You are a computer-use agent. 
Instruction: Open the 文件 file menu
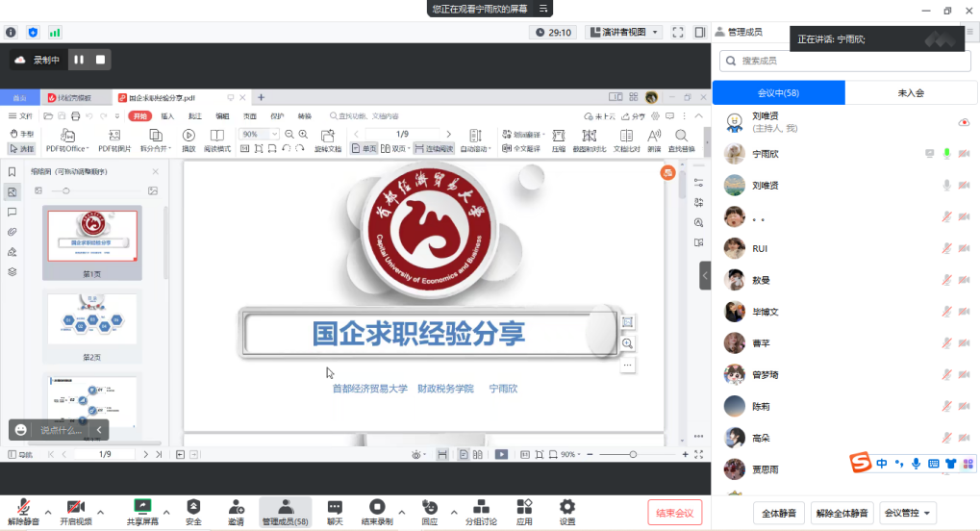[20, 115]
